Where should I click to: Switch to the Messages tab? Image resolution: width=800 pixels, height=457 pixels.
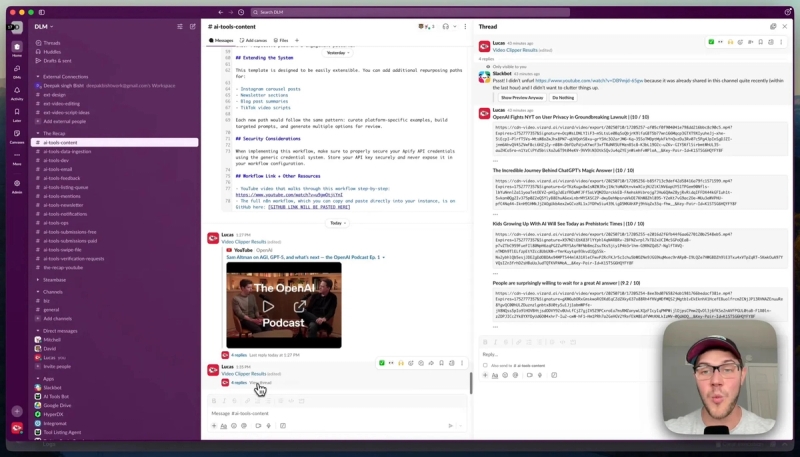(x=221, y=40)
